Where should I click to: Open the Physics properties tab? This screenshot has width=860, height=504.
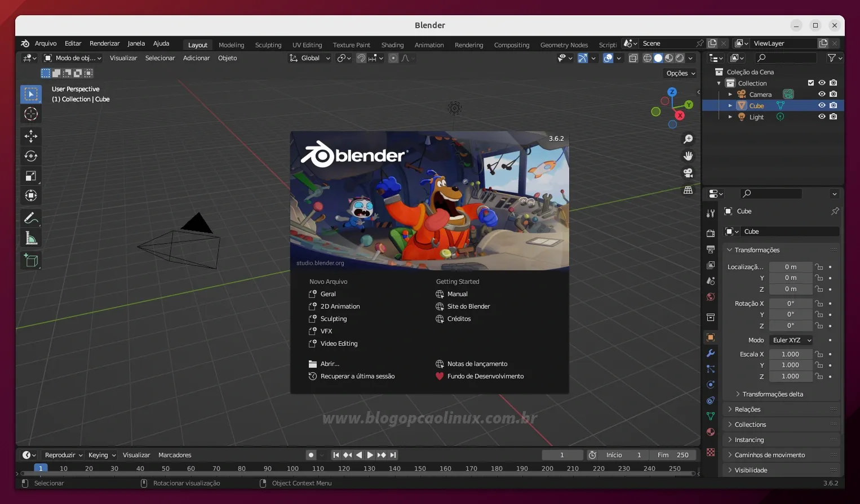[x=711, y=385]
